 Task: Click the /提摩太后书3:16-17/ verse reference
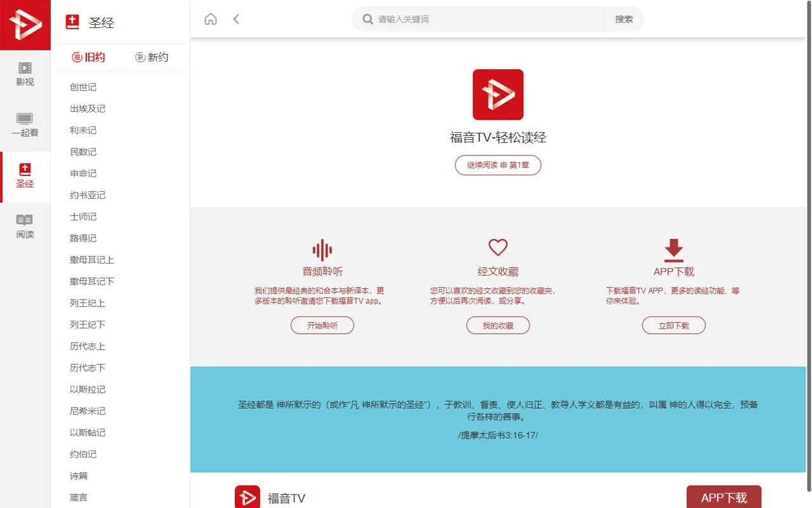click(x=498, y=435)
